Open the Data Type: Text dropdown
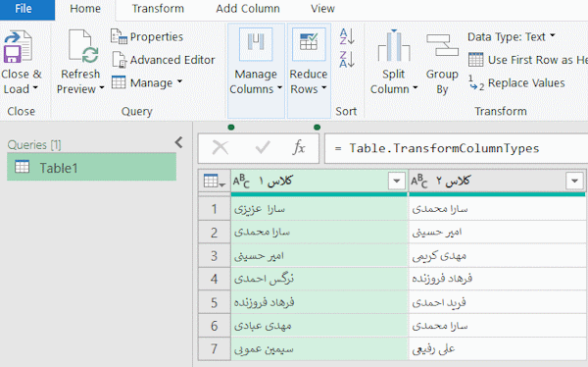The width and height of the screenshot is (588, 367). [x=512, y=37]
